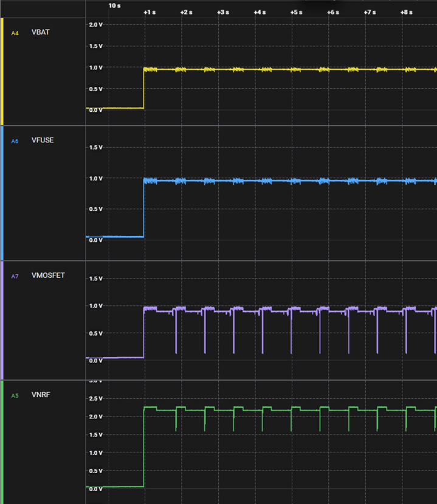Click the purple A7 channel identifier

click(x=15, y=276)
